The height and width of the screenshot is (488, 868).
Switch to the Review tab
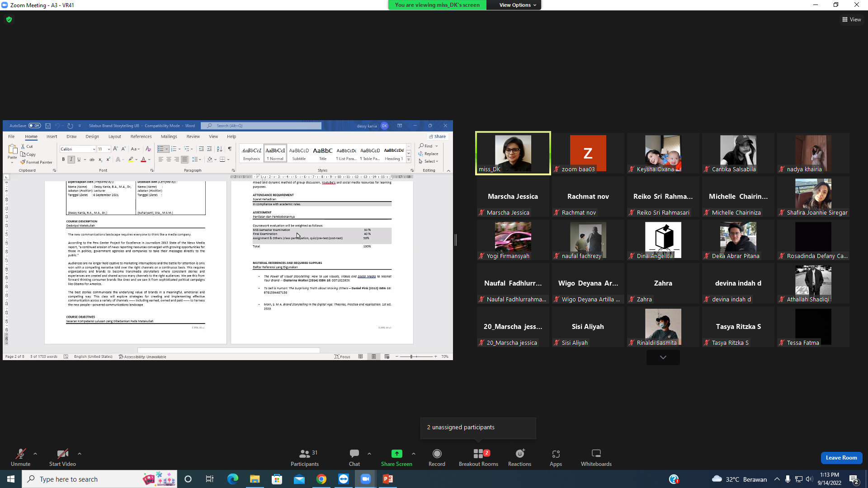(193, 136)
